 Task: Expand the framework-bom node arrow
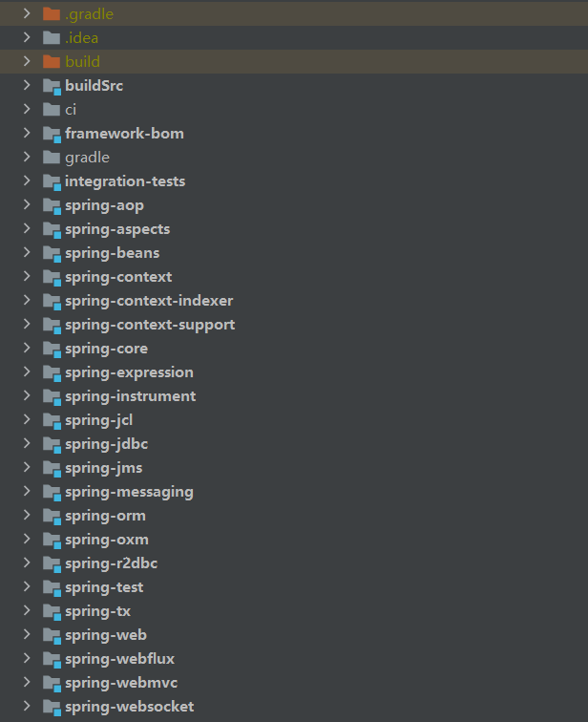(27, 134)
